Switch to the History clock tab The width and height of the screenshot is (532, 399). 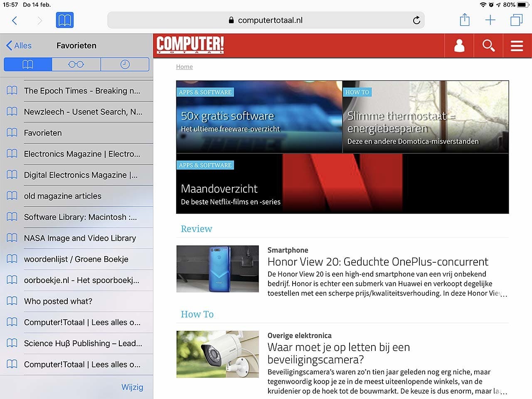coord(124,64)
